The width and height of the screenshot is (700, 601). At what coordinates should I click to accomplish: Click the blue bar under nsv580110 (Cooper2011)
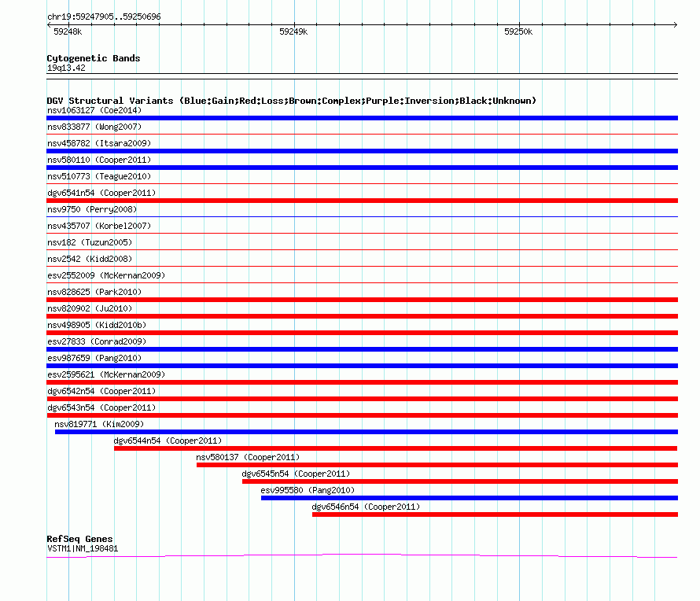pyautogui.click(x=362, y=168)
